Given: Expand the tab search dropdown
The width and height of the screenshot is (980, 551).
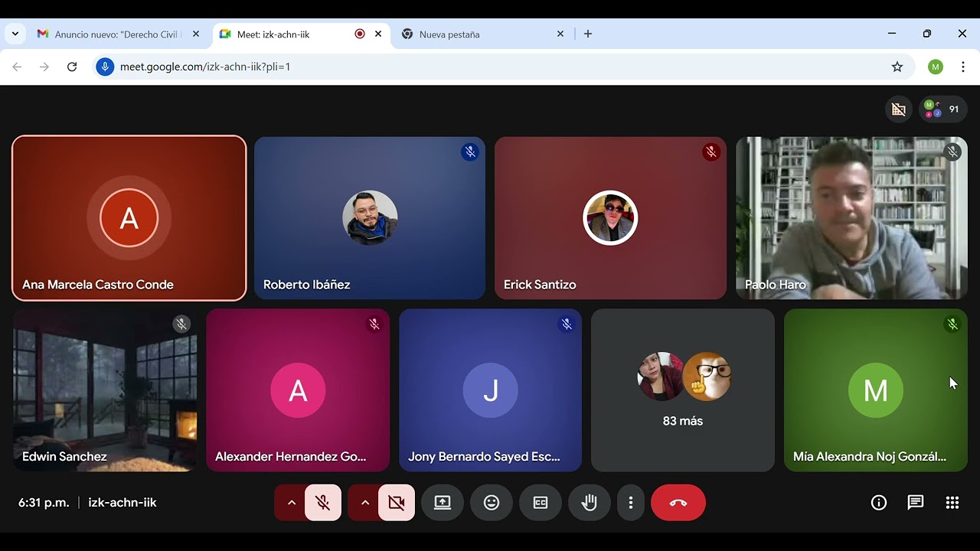Looking at the screenshot, I should pyautogui.click(x=15, y=34).
